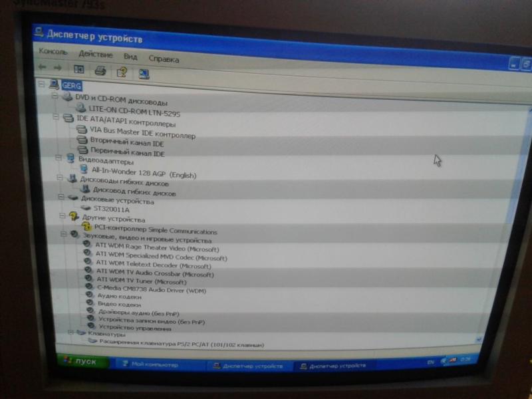Collapse the Другие устройства category
The image size is (532, 399).
pos(63,215)
